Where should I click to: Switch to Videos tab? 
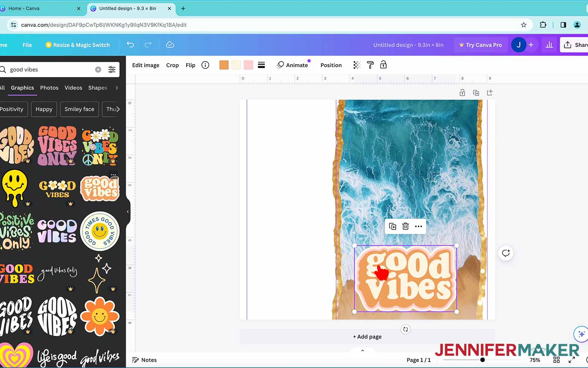coord(73,88)
